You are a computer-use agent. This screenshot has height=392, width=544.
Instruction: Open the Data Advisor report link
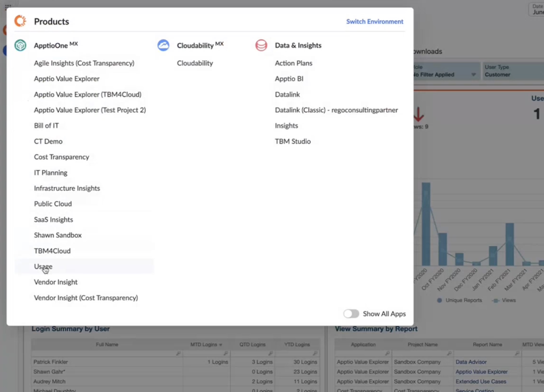(x=471, y=362)
